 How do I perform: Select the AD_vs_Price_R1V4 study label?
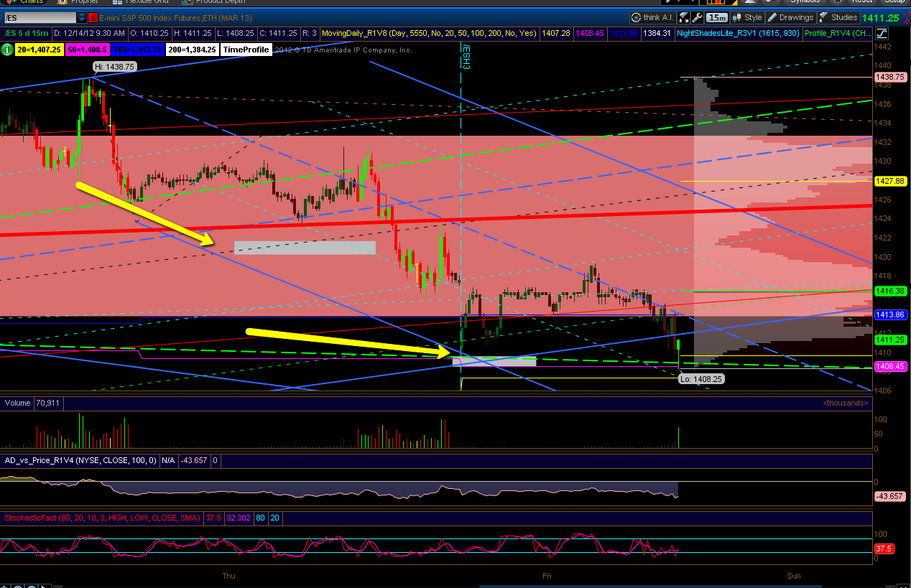(79, 460)
